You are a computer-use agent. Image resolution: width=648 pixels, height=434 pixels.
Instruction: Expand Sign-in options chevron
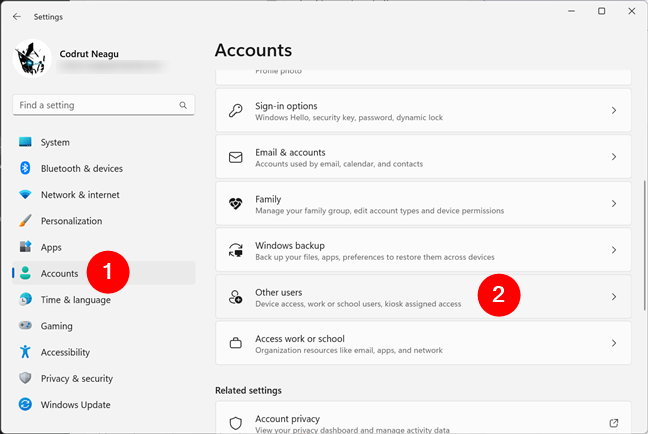click(614, 110)
